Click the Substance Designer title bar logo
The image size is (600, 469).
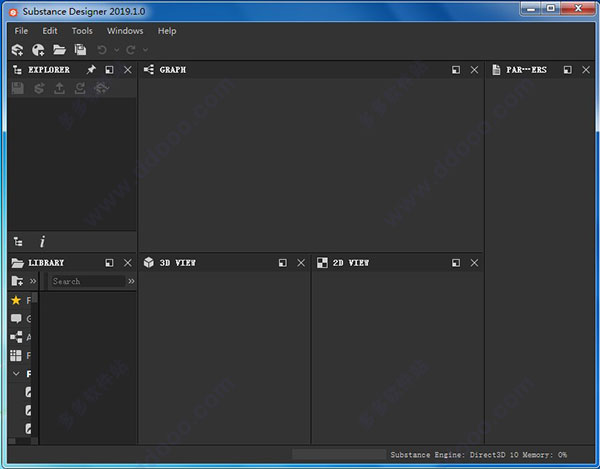(x=13, y=13)
